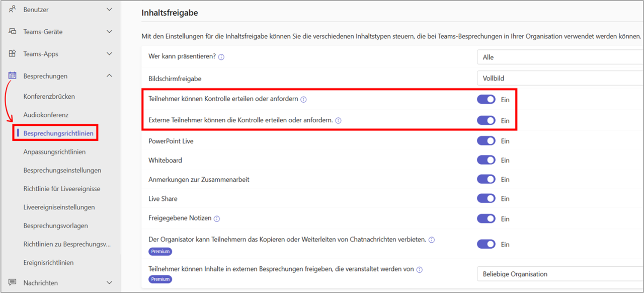Open the Audiokonferenz page
The height and width of the screenshot is (293, 644).
pyautogui.click(x=46, y=114)
